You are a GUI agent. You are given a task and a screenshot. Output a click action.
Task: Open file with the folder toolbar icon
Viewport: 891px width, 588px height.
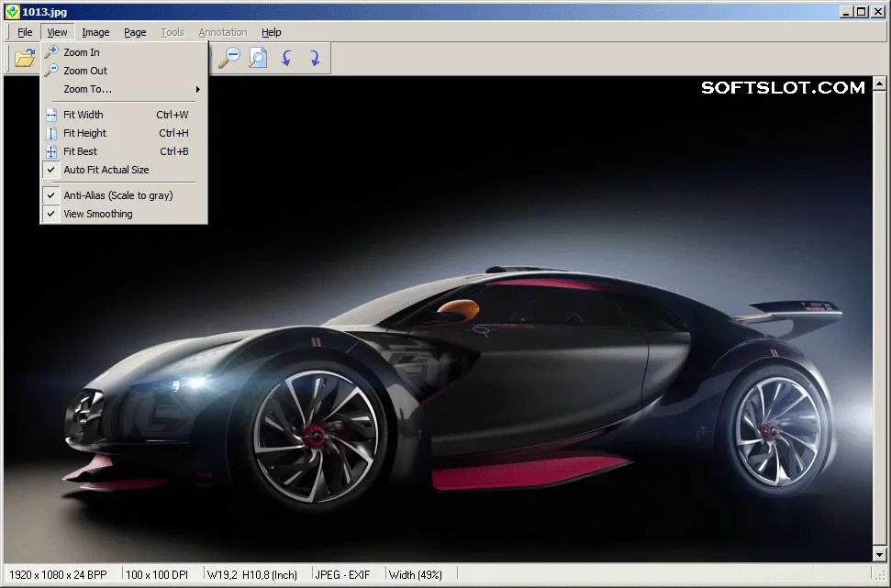[25, 58]
